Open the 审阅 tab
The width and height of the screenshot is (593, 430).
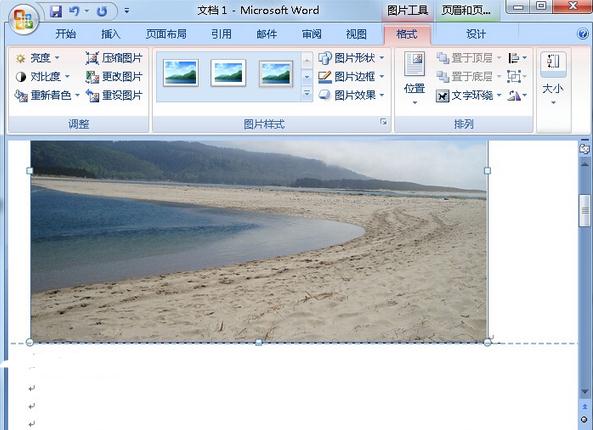312,34
